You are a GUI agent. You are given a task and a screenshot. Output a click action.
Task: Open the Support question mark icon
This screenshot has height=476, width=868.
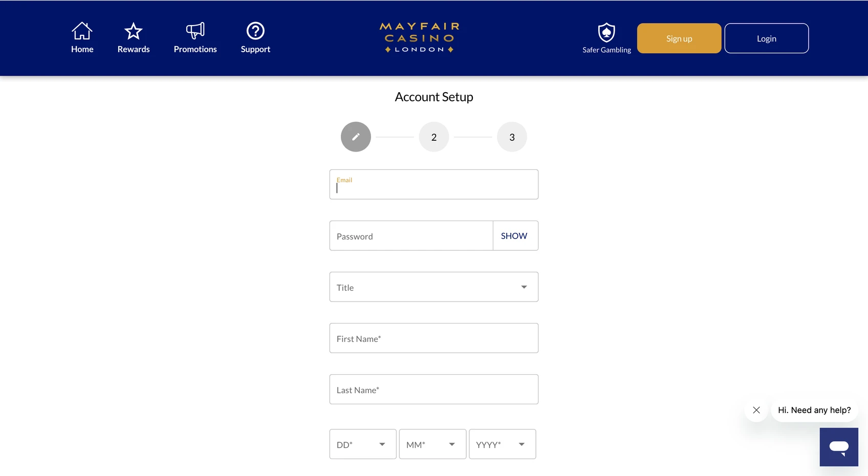coord(255,31)
